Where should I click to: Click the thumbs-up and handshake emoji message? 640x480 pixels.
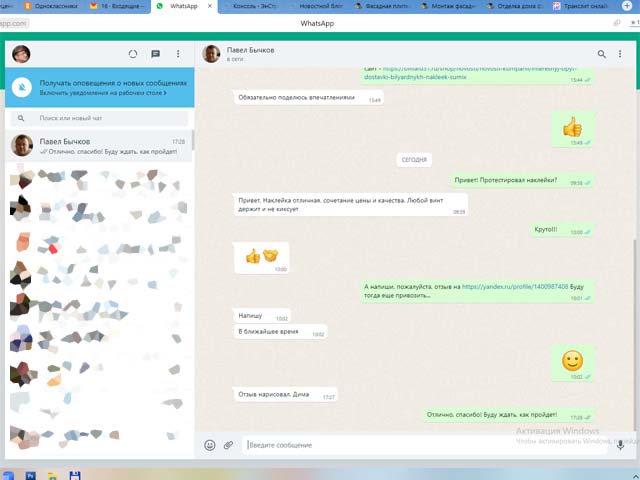pyautogui.click(x=261, y=258)
